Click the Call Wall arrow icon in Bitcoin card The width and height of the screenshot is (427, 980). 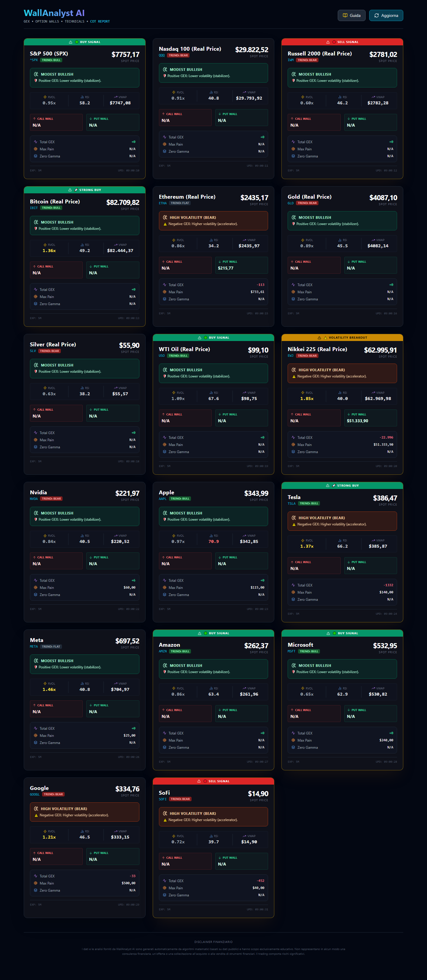(x=34, y=266)
